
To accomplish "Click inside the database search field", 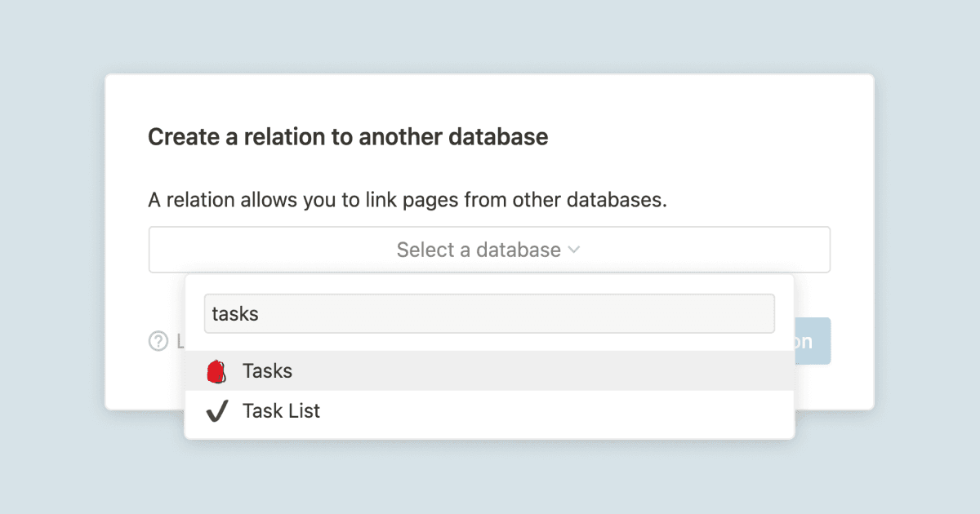I will tap(488, 312).
